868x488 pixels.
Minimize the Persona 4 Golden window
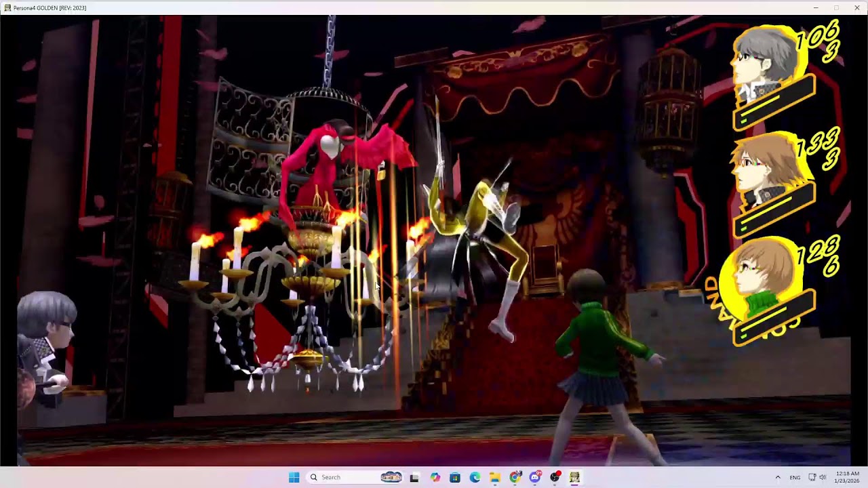816,7
